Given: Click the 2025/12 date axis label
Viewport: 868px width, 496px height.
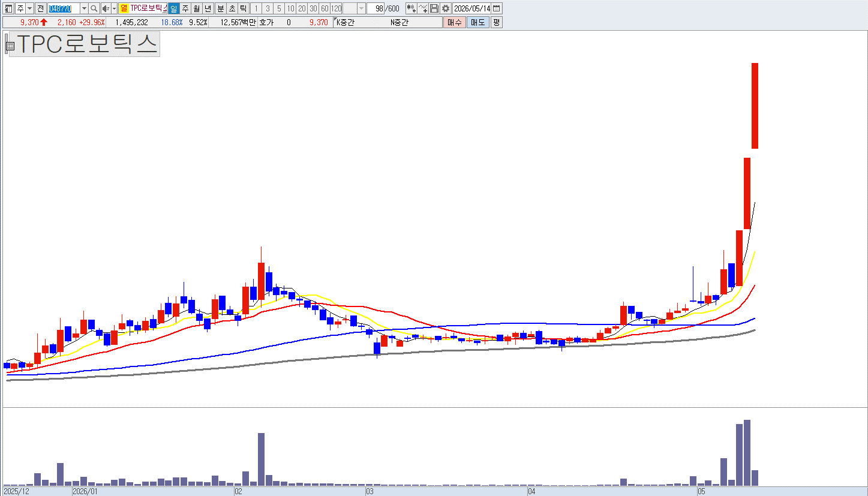Looking at the screenshot, I should 16,491.
